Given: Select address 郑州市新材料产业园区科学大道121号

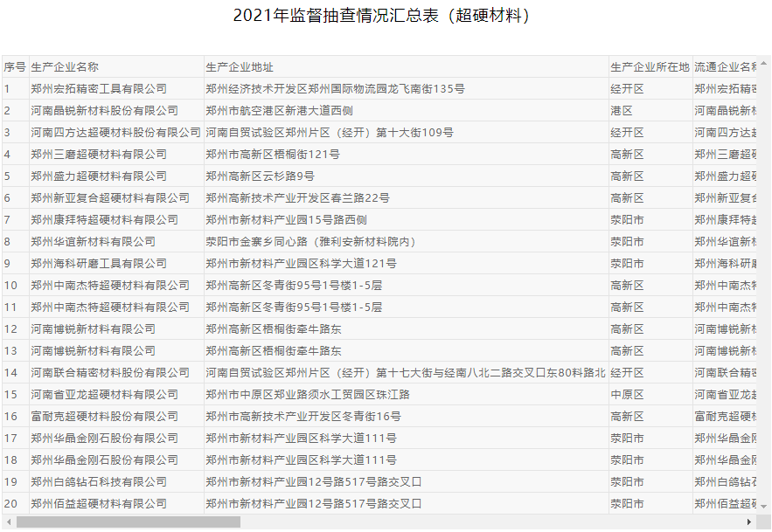Looking at the screenshot, I should (407, 263).
